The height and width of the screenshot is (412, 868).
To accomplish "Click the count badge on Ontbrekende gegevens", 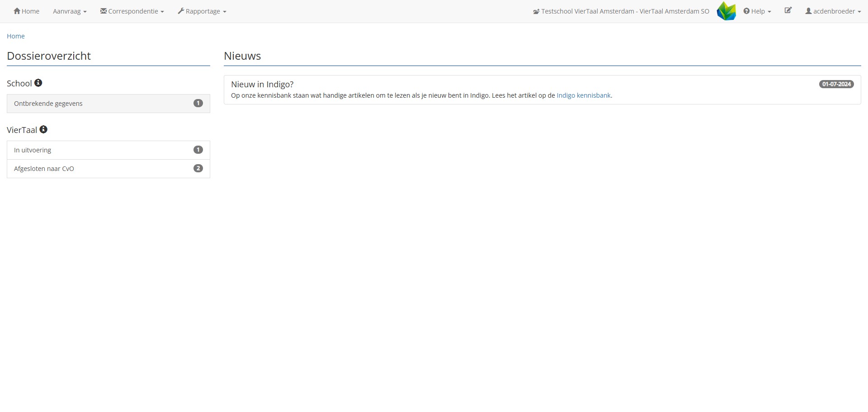I will tap(198, 103).
